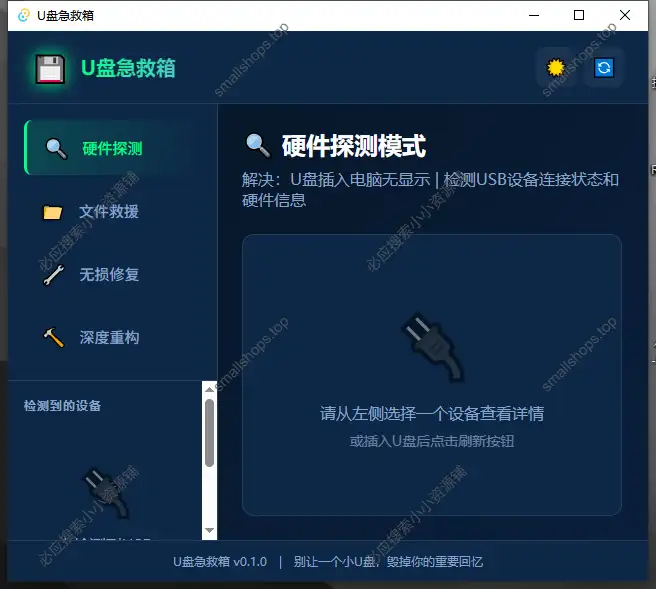This screenshot has width=656, height=589.
Task: Click the blue refresh devices icon
Action: coord(604,68)
